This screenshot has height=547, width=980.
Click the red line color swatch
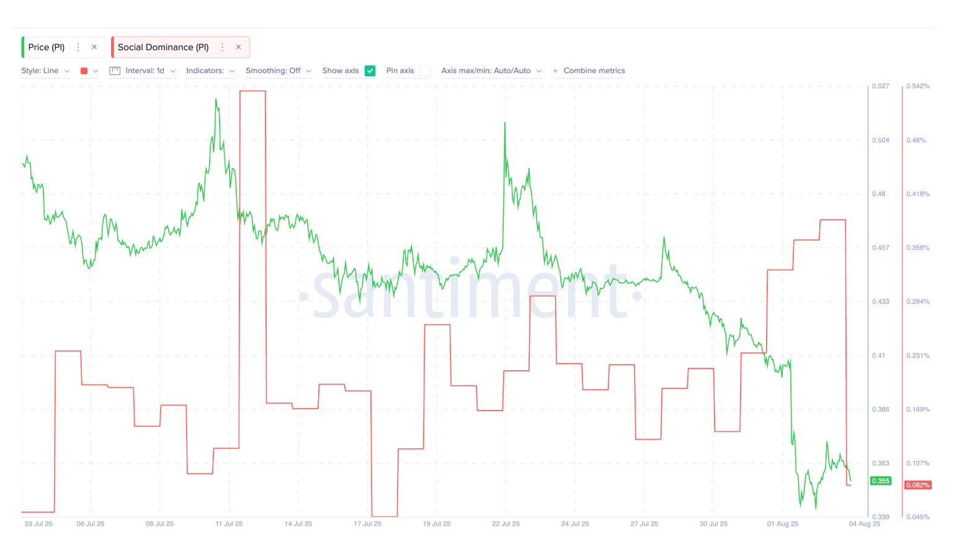[84, 71]
